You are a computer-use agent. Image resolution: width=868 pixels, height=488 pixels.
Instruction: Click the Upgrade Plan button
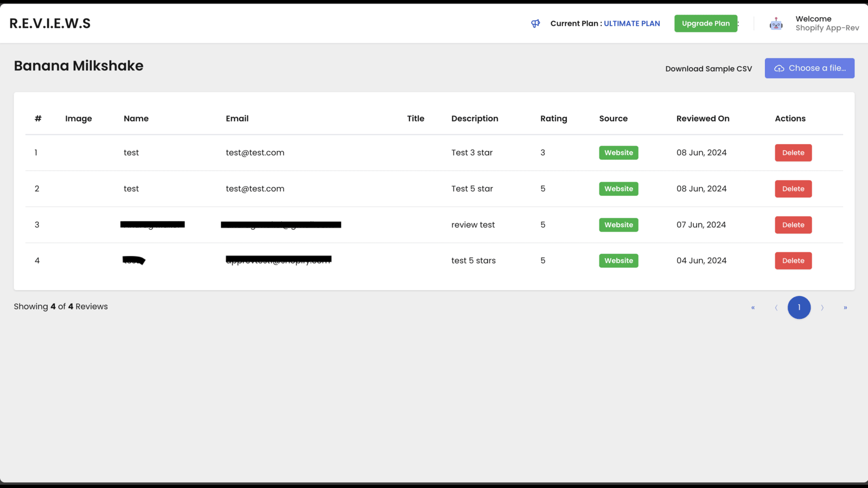click(706, 23)
